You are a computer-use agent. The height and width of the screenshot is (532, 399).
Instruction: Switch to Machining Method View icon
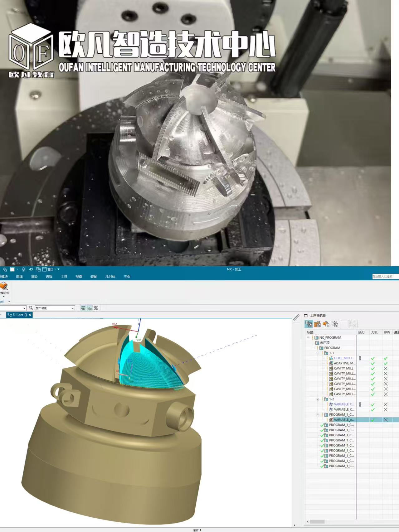pyautogui.click(x=335, y=324)
